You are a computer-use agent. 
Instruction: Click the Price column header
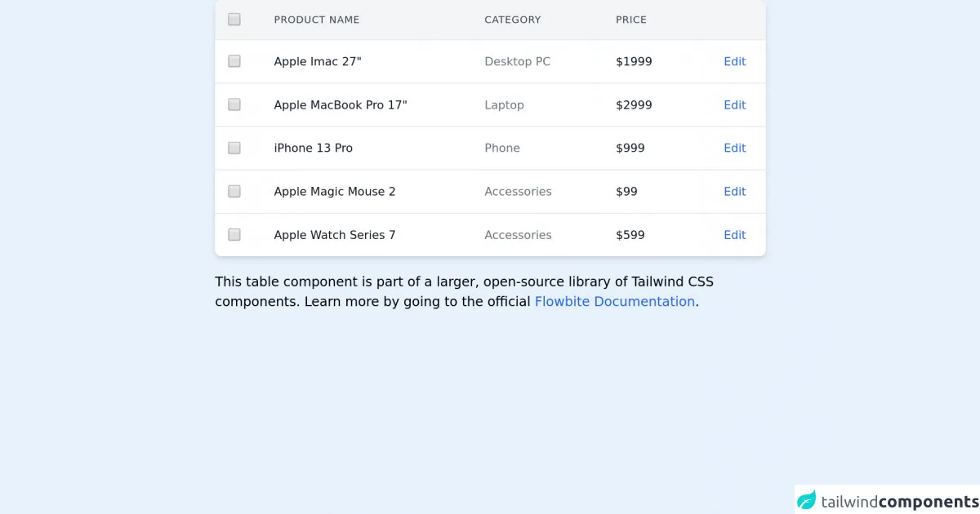coord(630,20)
